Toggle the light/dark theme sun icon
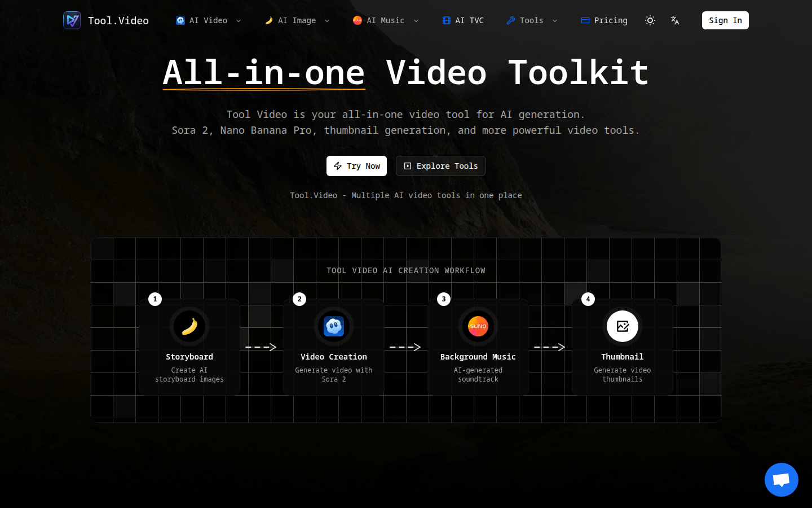Image resolution: width=812 pixels, height=508 pixels. (650, 20)
